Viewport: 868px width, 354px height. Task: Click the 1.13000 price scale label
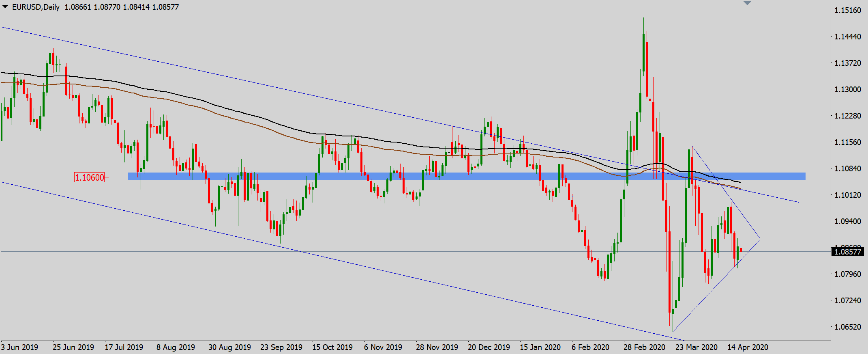848,89
